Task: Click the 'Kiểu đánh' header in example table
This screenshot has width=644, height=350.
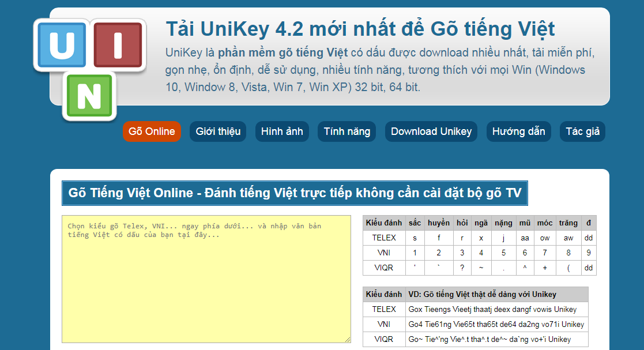Action: click(x=384, y=295)
